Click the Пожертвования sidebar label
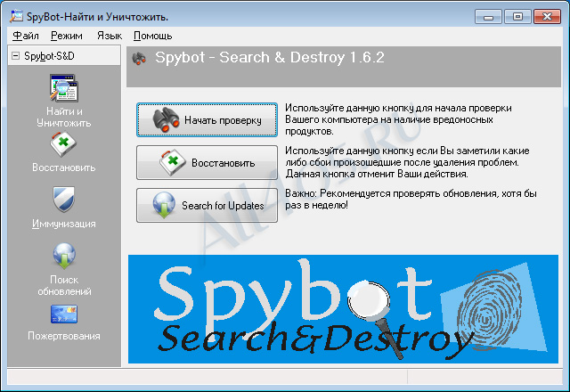 click(x=64, y=336)
